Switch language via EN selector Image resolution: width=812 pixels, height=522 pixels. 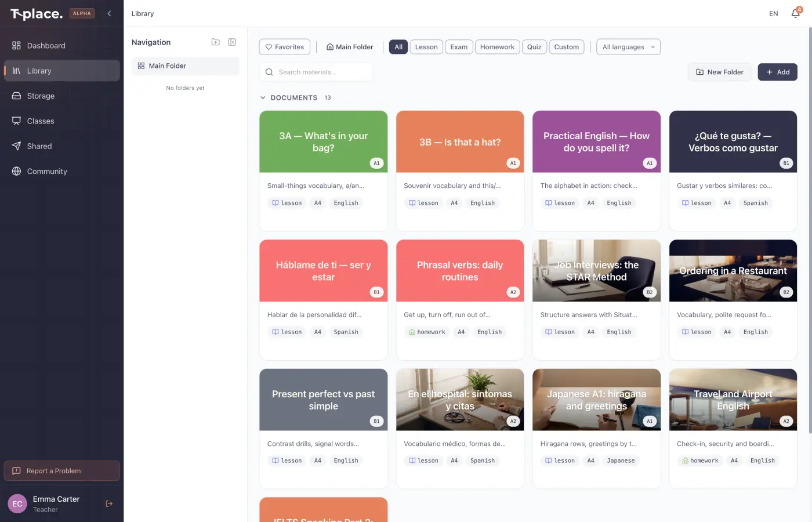(x=774, y=13)
